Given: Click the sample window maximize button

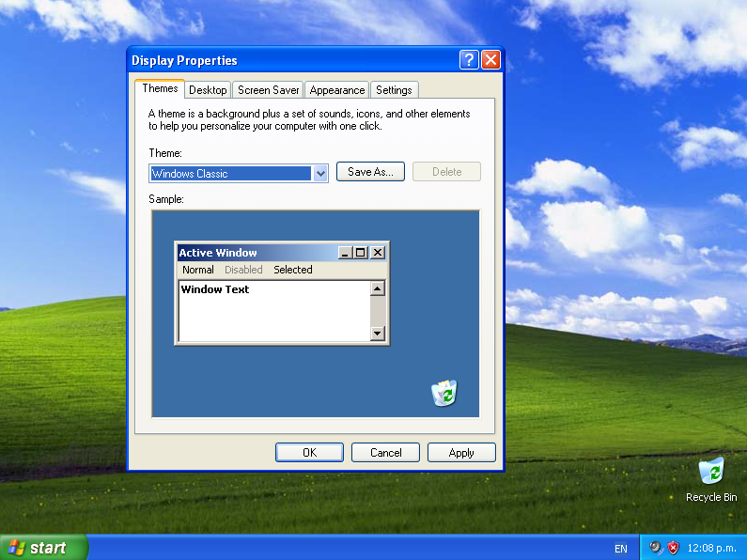Looking at the screenshot, I should (x=361, y=253).
